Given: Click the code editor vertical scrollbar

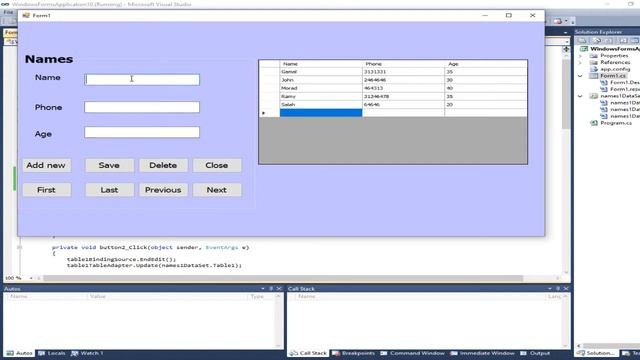Looking at the screenshot, I should (x=566, y=94).
